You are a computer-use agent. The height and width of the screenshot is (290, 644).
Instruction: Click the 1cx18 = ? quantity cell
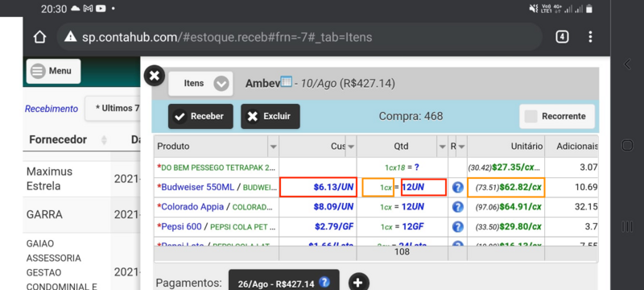pyautogui.click(x=402, y=168)
